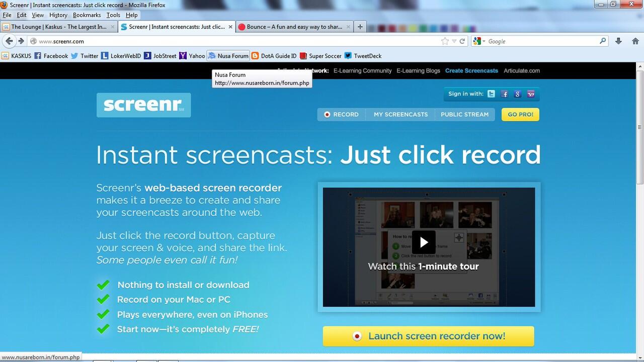Open PUBLIC STREAM
The height and width of the screenshot is (362, 644).
464,115
